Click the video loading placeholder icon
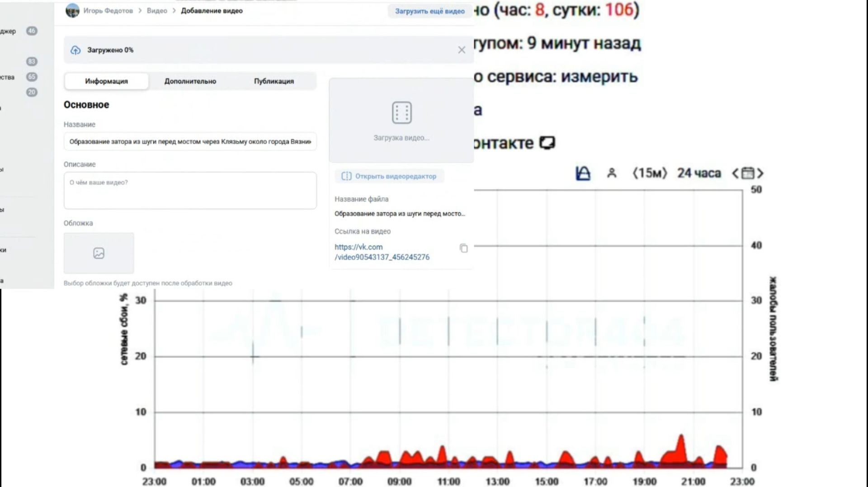Screen dimensions: 868x487 (x=401, y=112)
